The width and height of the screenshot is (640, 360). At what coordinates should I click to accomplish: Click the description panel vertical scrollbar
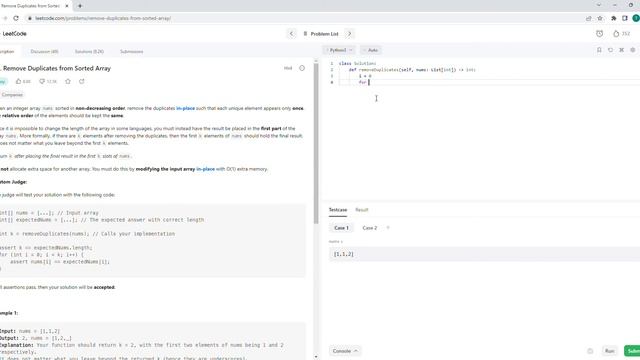click(316, 143)
